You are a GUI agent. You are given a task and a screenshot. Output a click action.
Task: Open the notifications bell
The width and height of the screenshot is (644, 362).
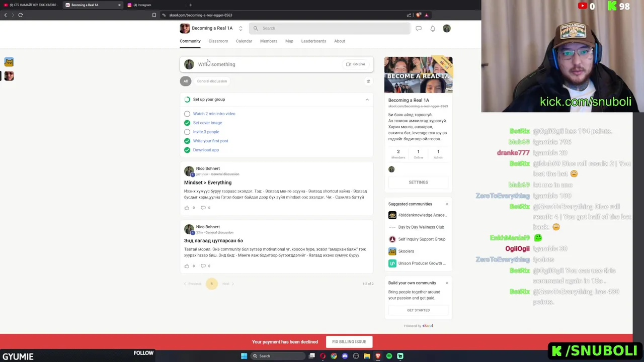(x=433, y=28)
